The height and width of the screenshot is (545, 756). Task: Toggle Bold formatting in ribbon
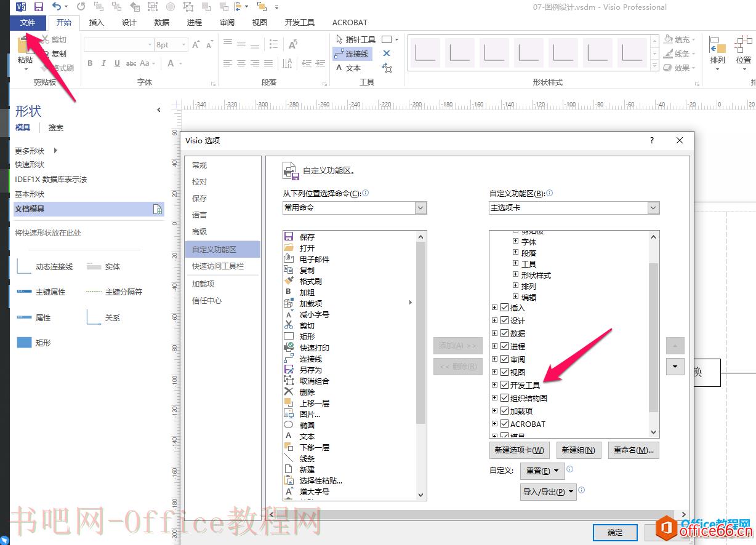90,63
